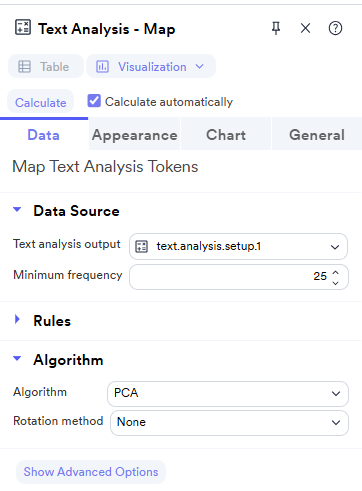This screenshot has height=491, width=362.
Task: Open the Algorithm PCA dropdown
Action: (228, 394)
